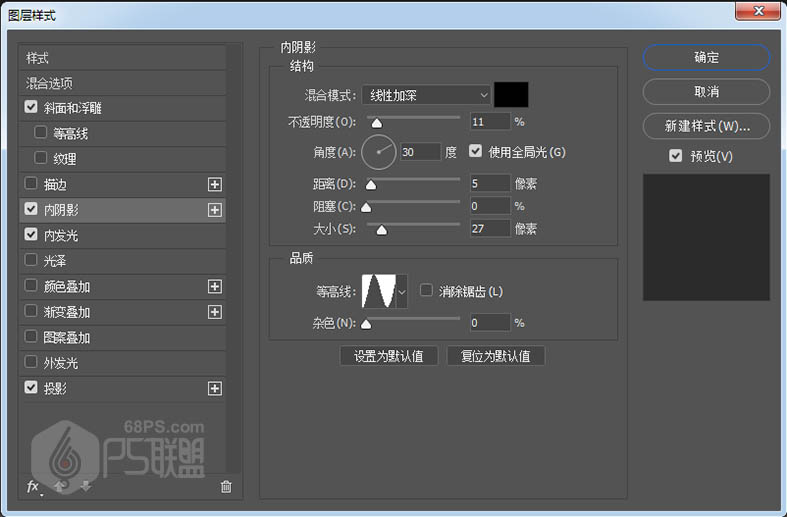787x517 pixels.
Task: Select the 样式 list item
Action: click(x=122, y=58)
